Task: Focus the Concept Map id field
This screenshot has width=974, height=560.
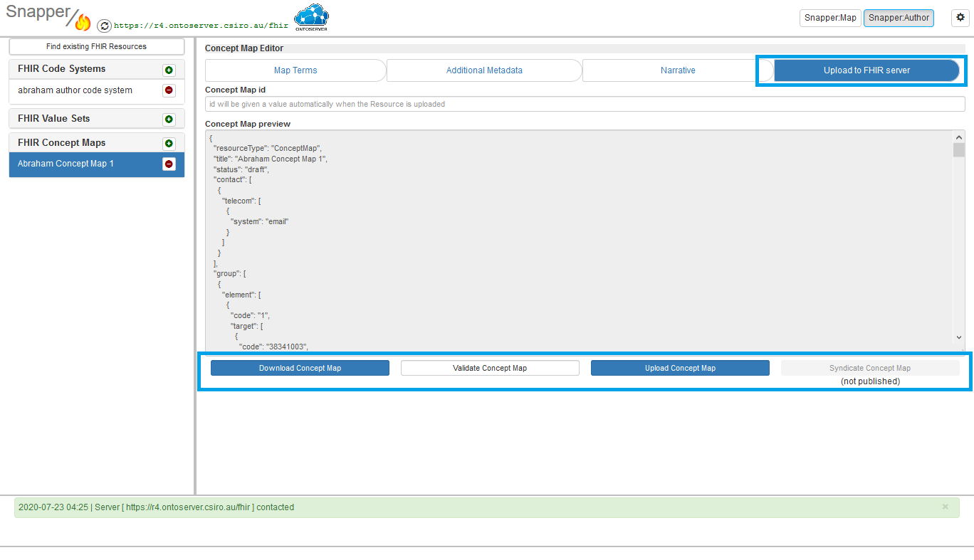Action: (x=585, y=104)
